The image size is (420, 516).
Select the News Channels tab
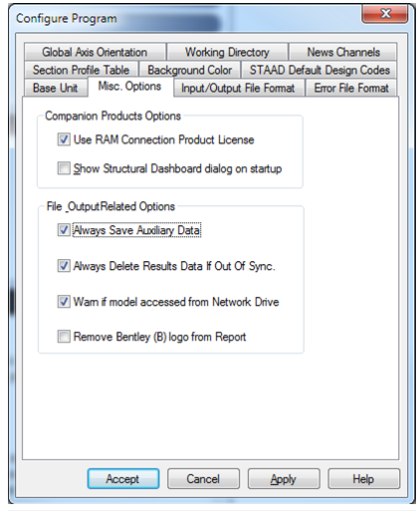tap(343, 52)
